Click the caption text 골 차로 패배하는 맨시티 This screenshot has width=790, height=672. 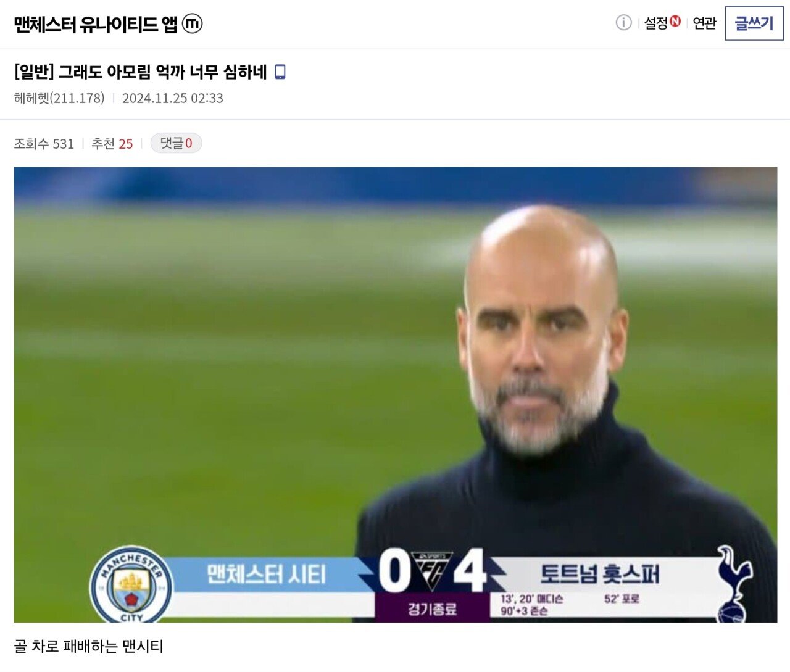tap(88, 646)
